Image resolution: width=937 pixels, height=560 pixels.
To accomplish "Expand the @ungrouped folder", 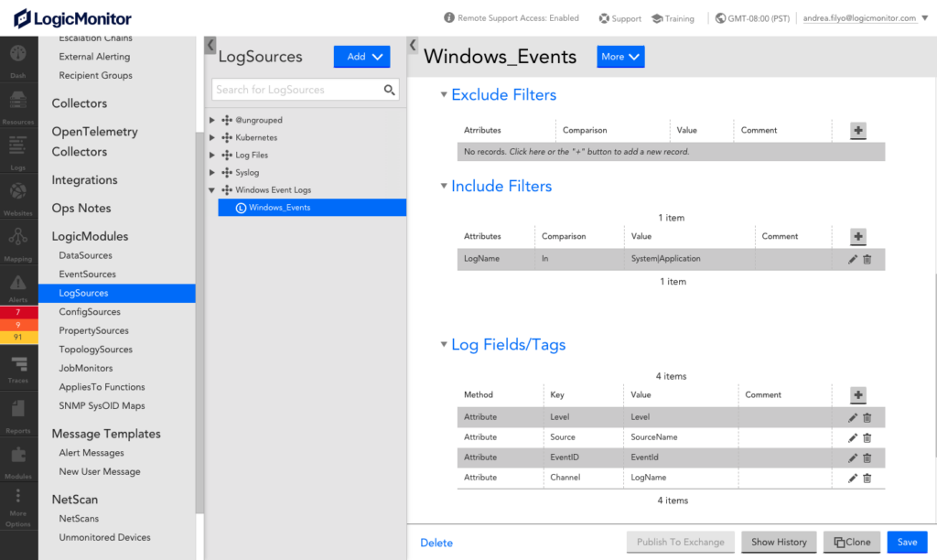I will (211, 120).
